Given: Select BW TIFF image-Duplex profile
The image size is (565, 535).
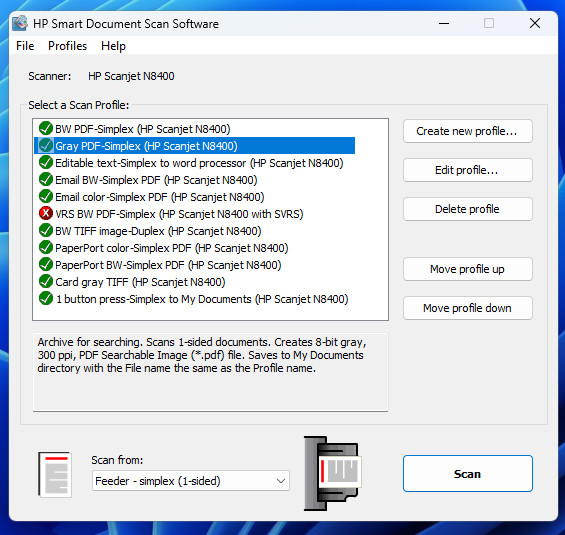Looking at the screenshot, I should [x=158, y=231].
